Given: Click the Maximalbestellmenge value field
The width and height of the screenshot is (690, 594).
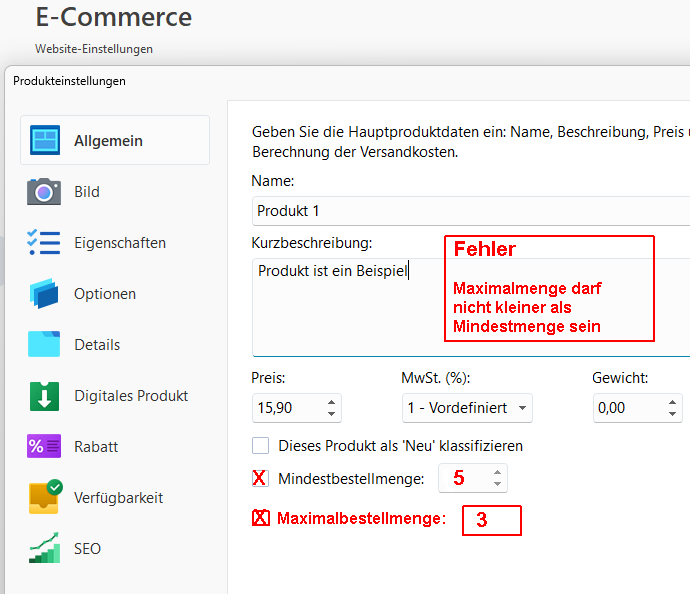Looking at the screenshot, I should [491, 520].
